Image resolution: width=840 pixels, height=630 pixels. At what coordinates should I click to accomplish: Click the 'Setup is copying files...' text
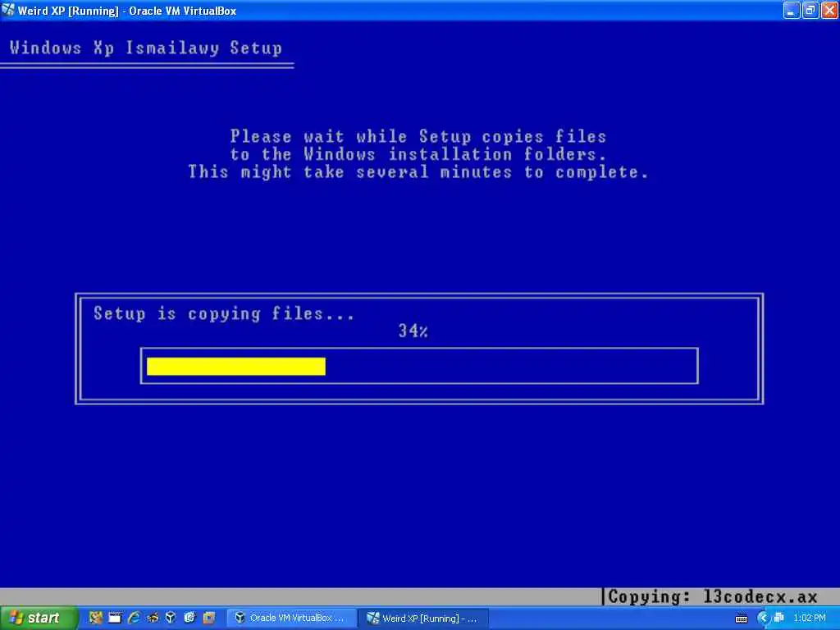224,313
